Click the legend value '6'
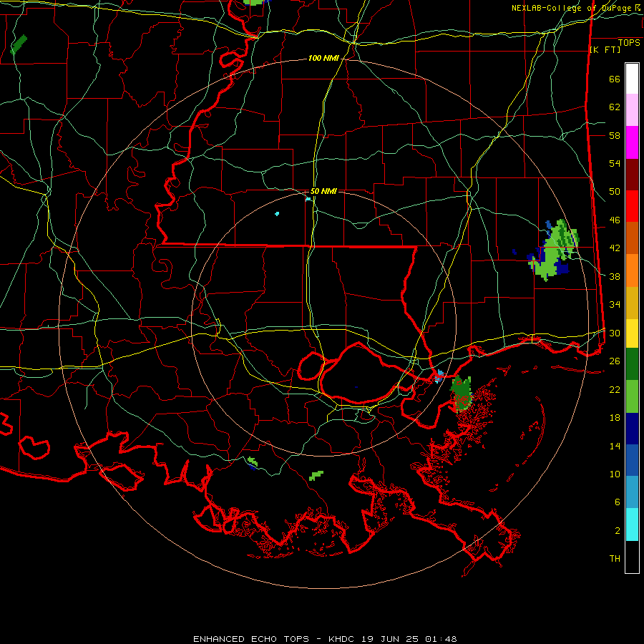 (x=617, y=502)
